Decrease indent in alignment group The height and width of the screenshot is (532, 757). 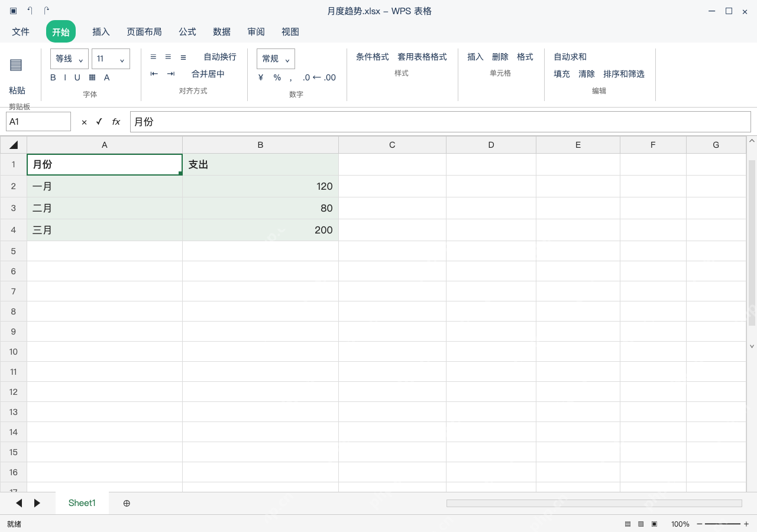coord(154,74)
